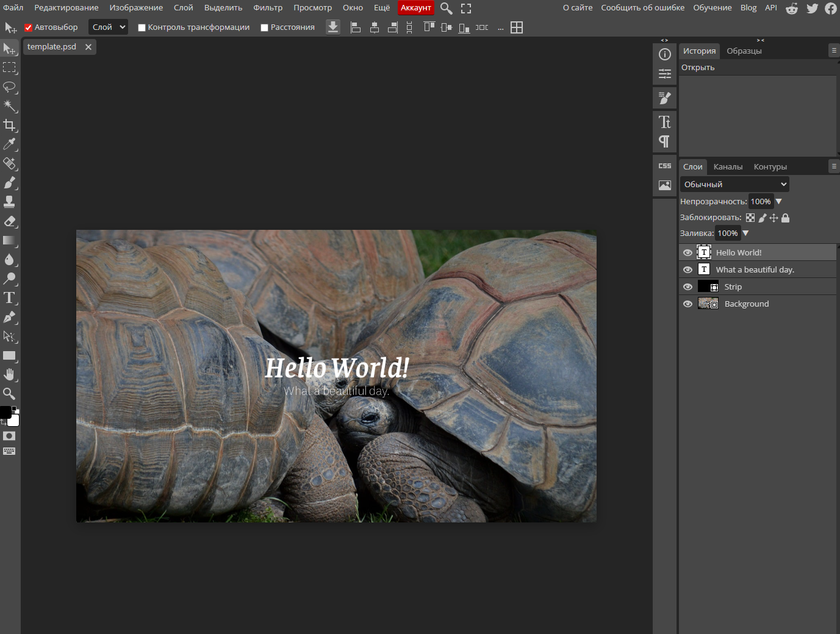Open the Reddit link icon
This screenshot has width=840, height=634.
pyautogui.click(x=792, y=8)
